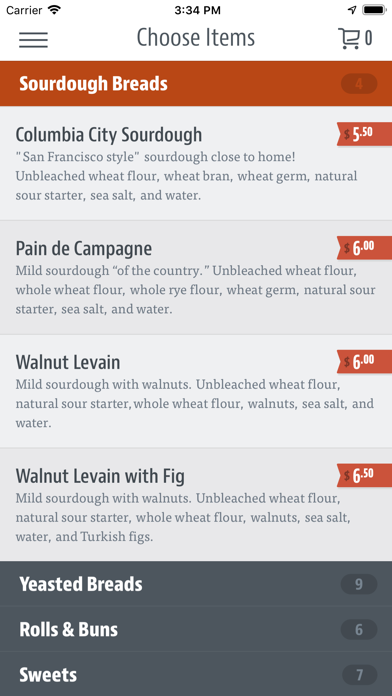
Task: Tap Pain de Campagne $6.00 price tag
Action: (x=364, y=248)
